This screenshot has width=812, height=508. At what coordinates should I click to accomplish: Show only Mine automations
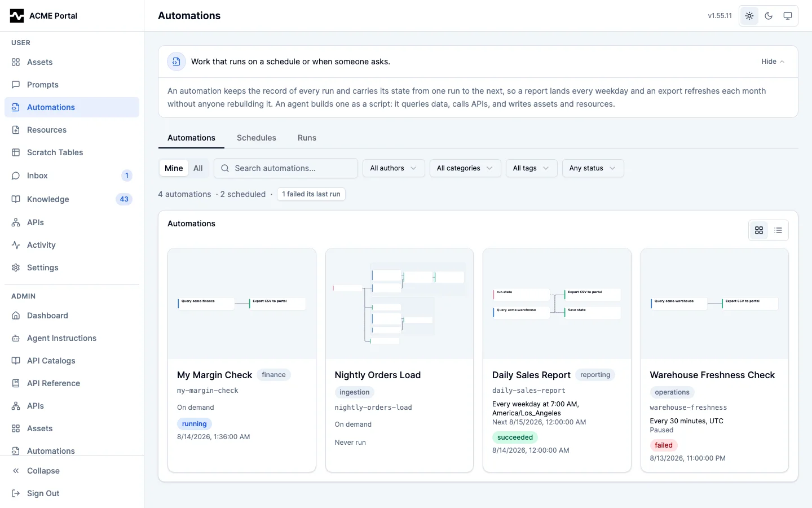pyautogui.click(x=174, y=168)
